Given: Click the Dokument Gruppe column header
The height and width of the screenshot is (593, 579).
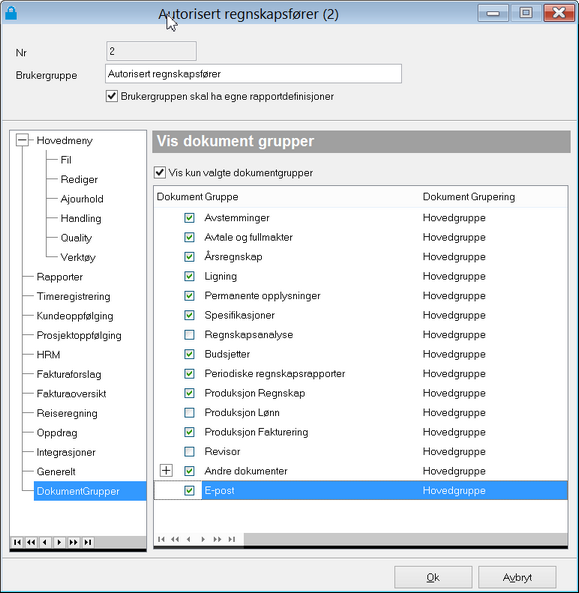Looking at the screenshot, I should tap(197, 197).
